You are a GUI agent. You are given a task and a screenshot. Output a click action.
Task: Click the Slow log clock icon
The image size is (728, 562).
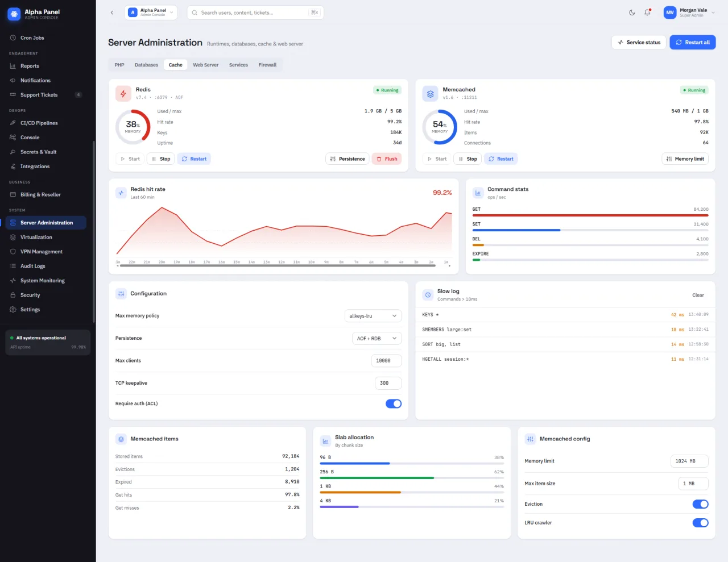[428, 295]
